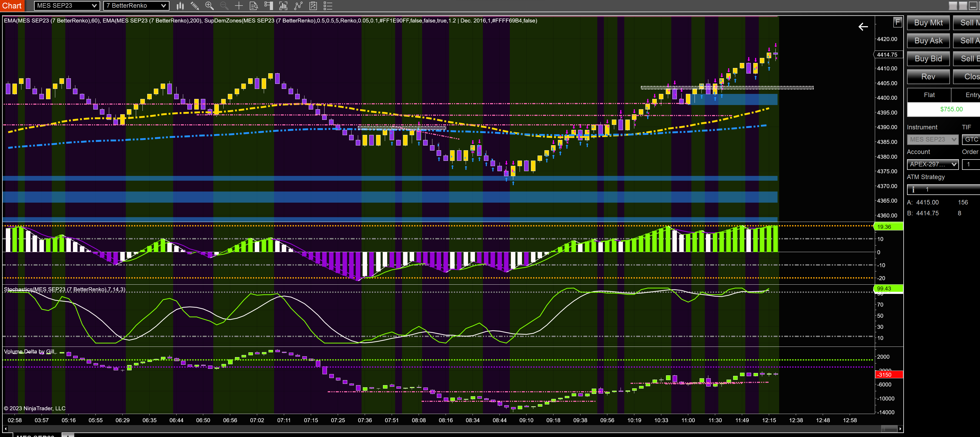Click the 99.43 stochastics value label
Screen dimensions: 980x437
pyautogui.click(x=888, y=289)
